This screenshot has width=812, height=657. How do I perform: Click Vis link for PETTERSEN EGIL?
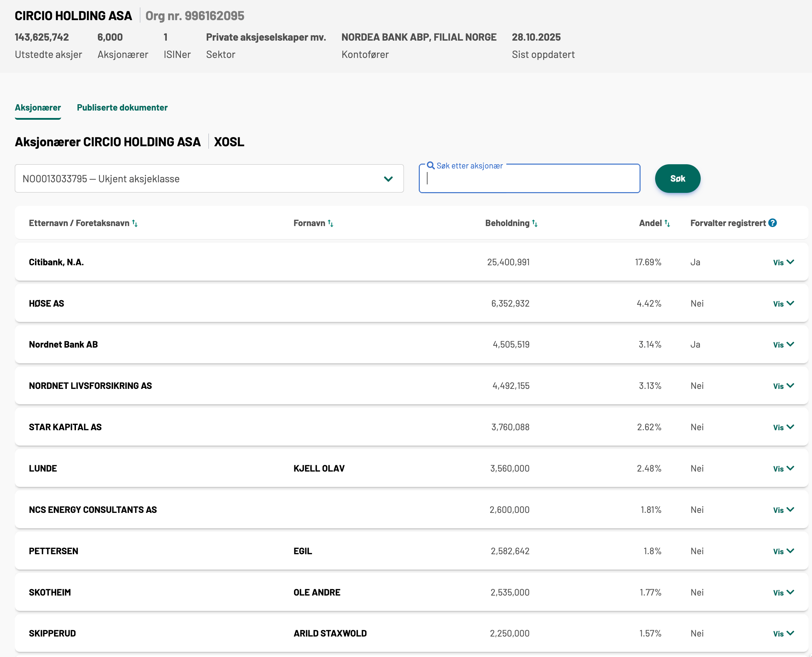(x=778, y=551)
